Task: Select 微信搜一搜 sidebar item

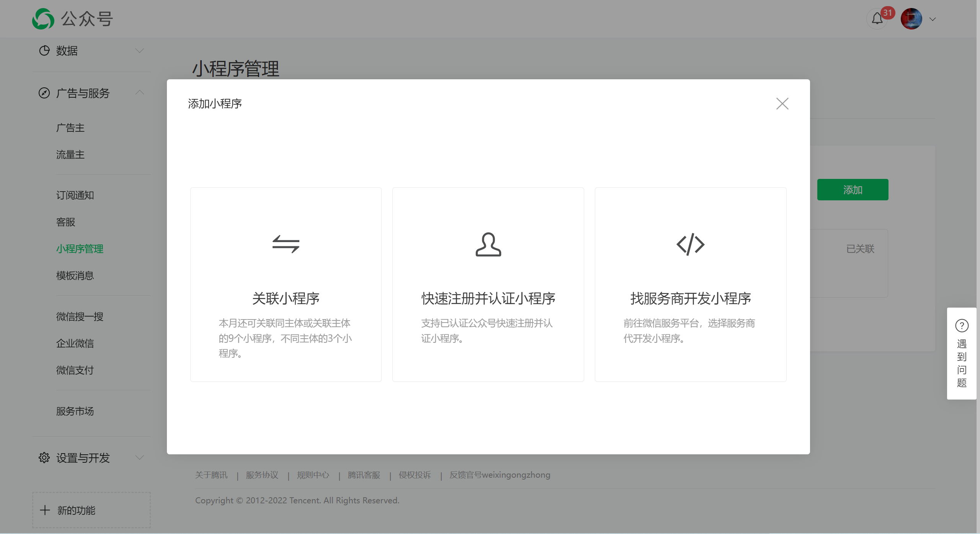Action: (80, 316)
